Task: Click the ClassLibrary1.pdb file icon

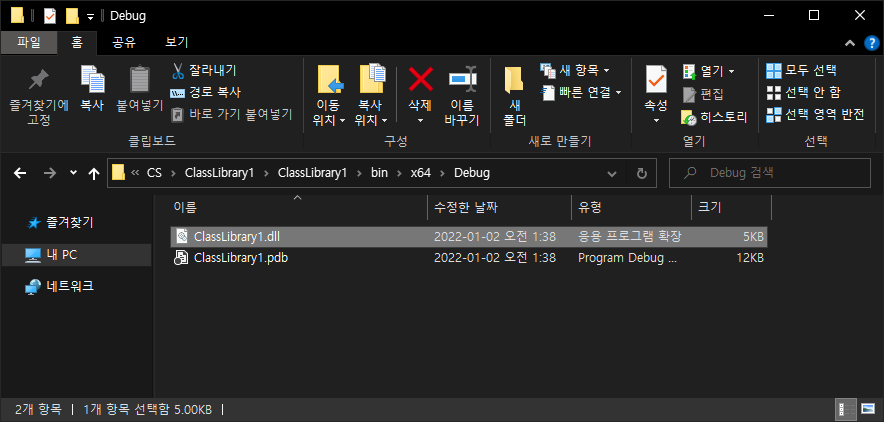Action: (x=181, y=258)
